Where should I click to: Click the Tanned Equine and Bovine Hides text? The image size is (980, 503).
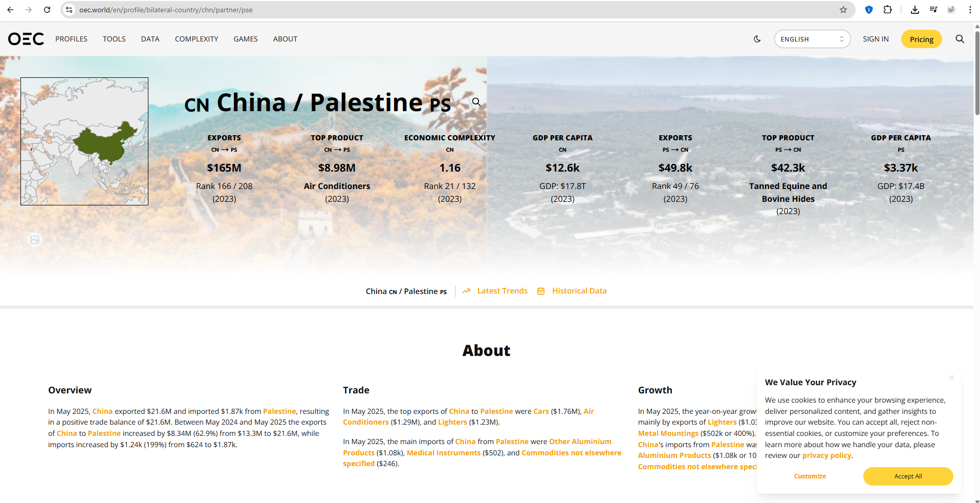[x=788, y=193]
